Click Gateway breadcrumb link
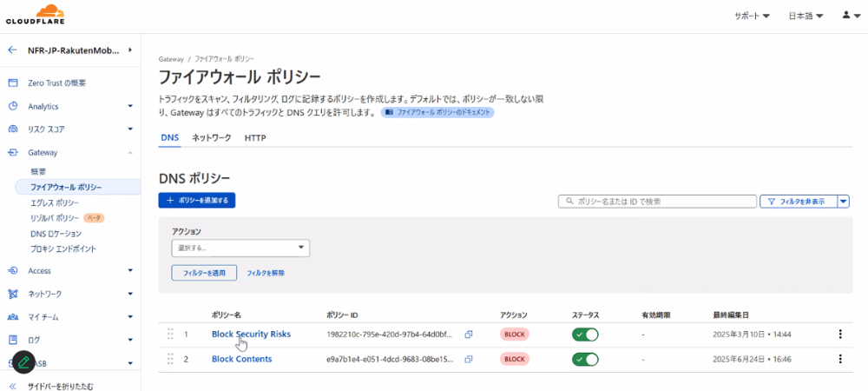Image resolution: width=868 pixels, height=391 pixels. pyautogui.click(x=170, y=58)
